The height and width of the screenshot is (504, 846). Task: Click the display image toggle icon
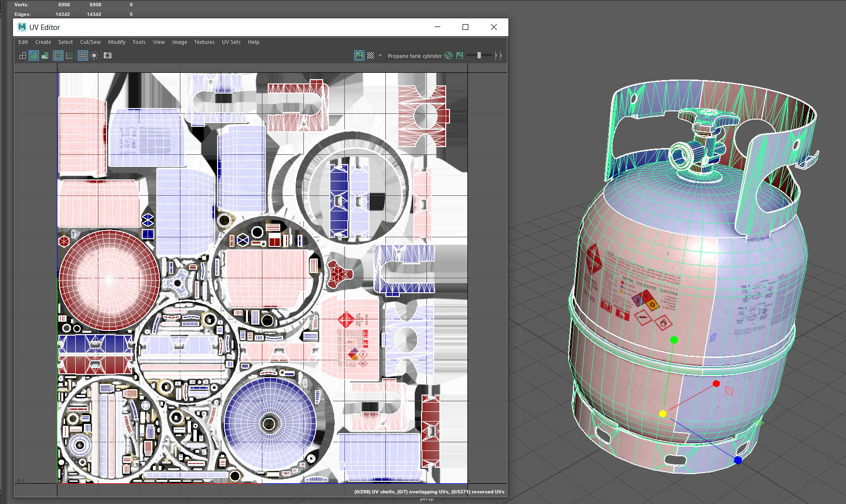[359, 55]
